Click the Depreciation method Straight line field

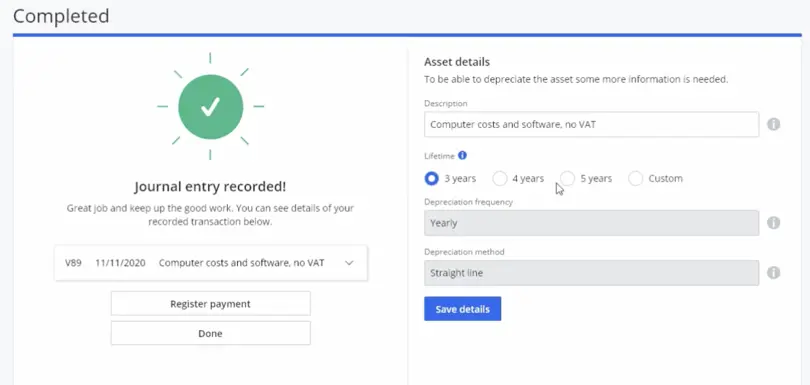point(591,273)
